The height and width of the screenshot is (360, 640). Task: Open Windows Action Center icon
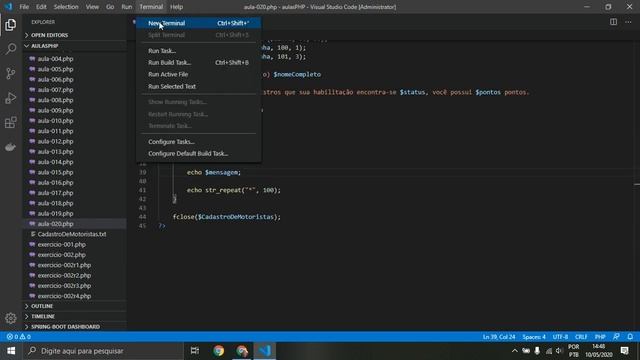click(624, 351)
